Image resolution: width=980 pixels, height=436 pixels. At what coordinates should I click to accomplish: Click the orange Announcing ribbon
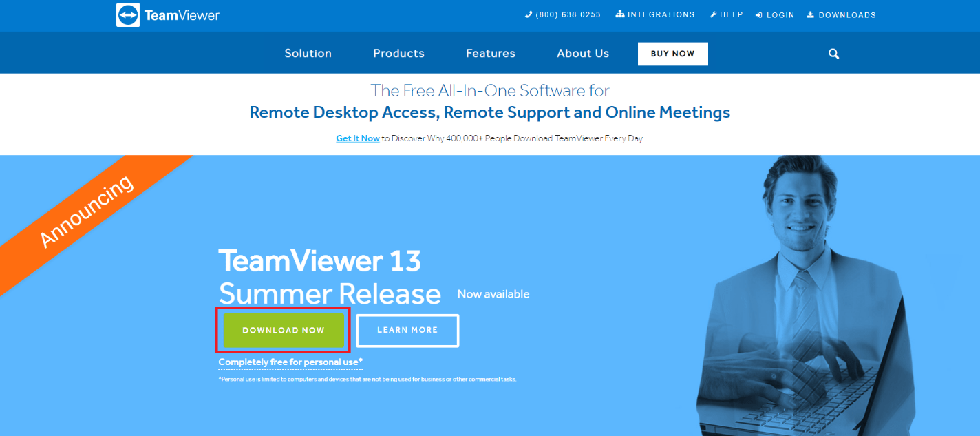coord(88,211)
